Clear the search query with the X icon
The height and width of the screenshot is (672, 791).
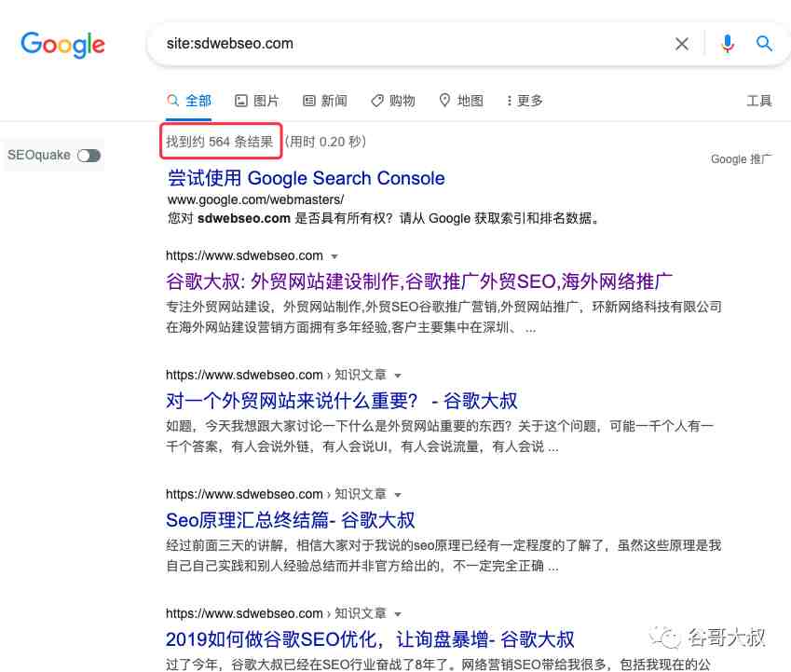point(682,44)
